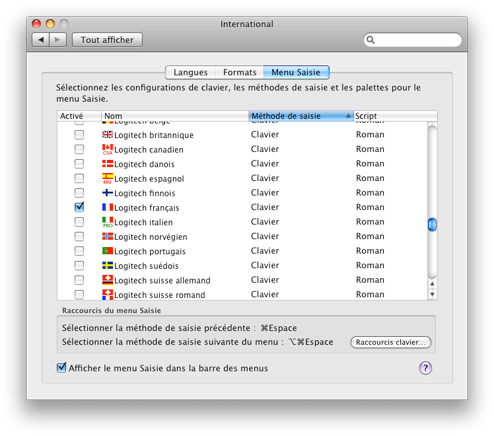Sort by Méthode de saisie column

coord(301,116)
